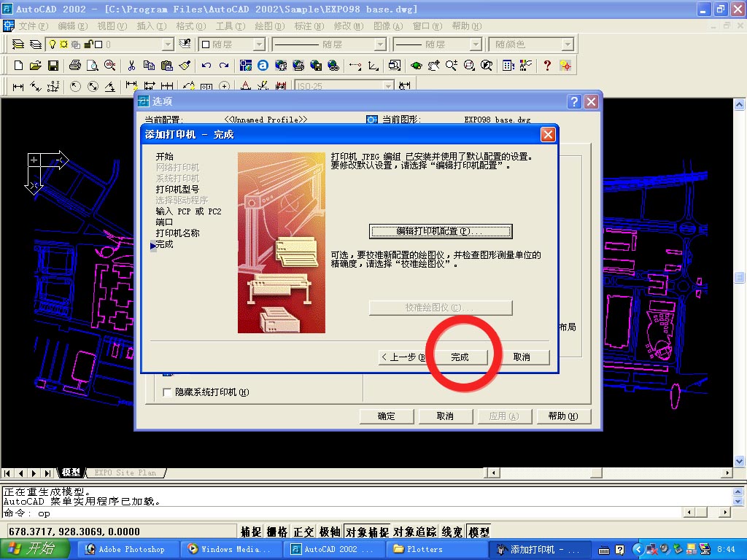
Task: Open the linetype 随层 dropdown
Action: (x=379, y=44)
